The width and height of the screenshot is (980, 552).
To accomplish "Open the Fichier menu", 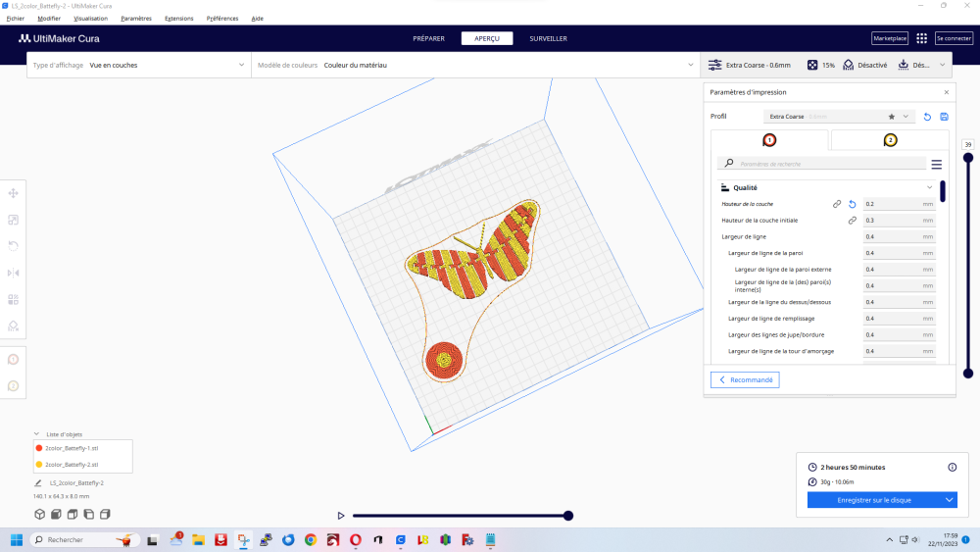I will (x=15, y=18).
